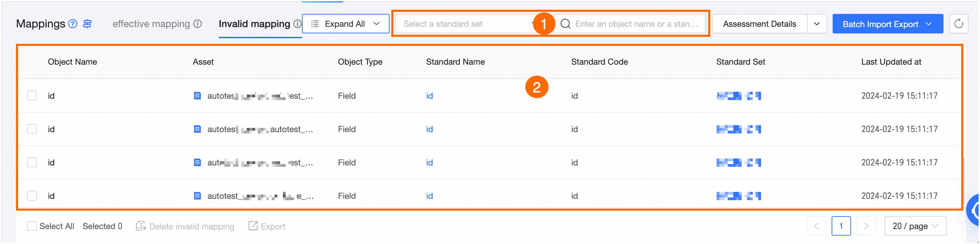Image resolution: width=980 pixels, height=244 pixels.
Task: Open the id standard link in third row
Action: coord(430,163)
